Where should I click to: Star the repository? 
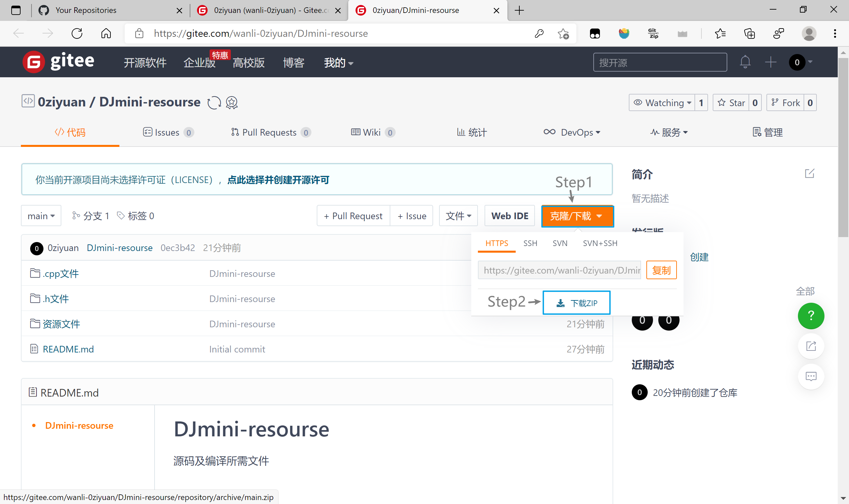[731, 102]
